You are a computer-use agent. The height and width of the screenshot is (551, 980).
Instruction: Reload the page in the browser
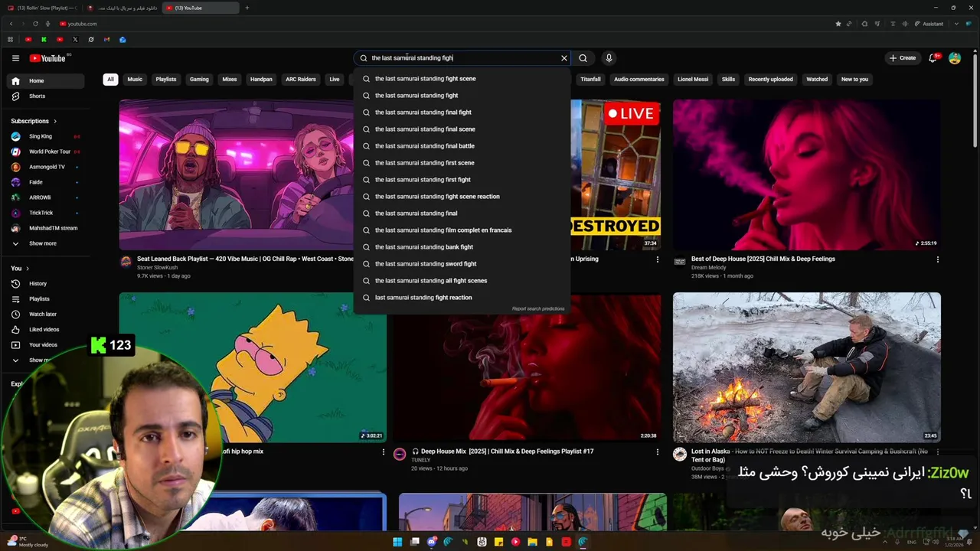[x=35, y=24]
